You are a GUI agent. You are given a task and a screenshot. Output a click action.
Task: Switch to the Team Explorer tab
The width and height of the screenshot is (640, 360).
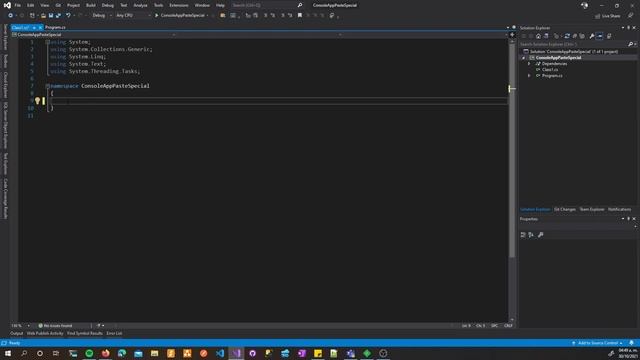[592, 209]
